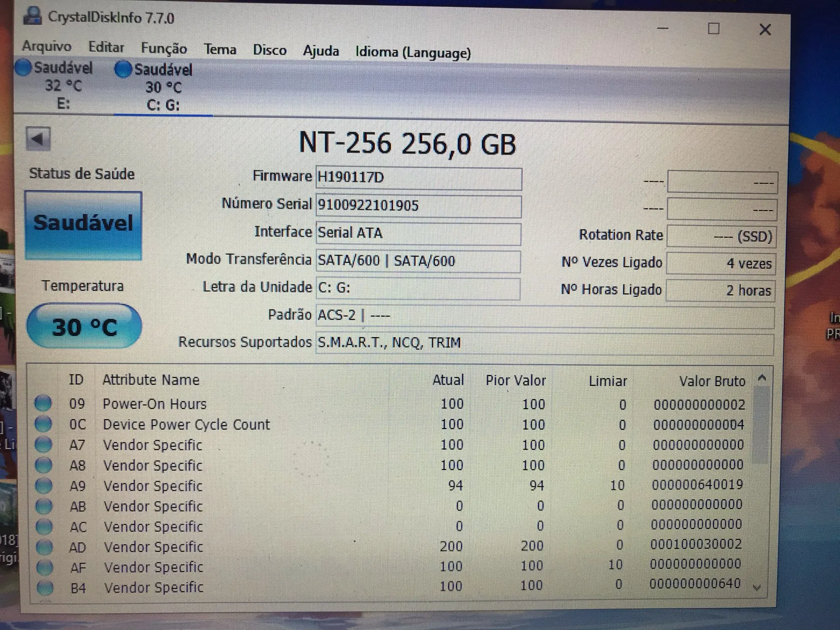This screenshot has width=840, height=630.
Task: Click the Saudável health status button
Action: click(84, 225)
